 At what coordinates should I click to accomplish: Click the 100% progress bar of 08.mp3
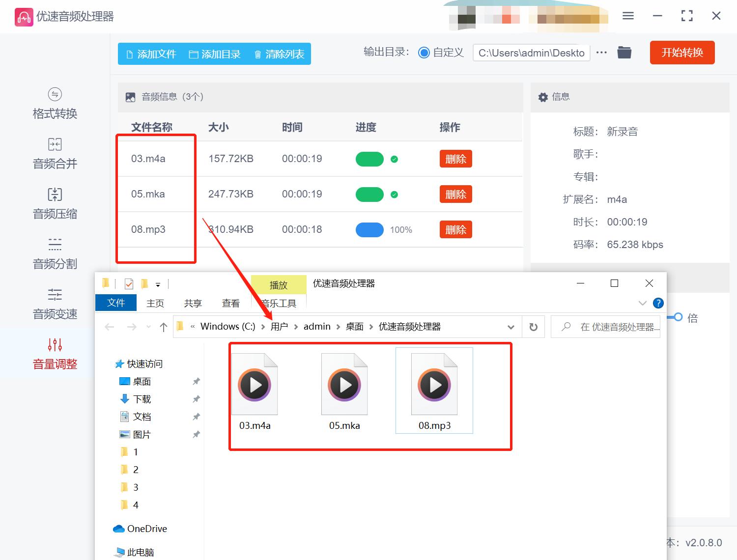point(369,229)
